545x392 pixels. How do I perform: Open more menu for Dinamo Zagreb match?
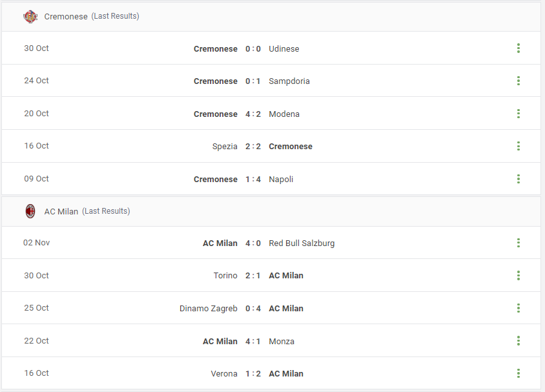pyautogui.click(x=519, y=308)
